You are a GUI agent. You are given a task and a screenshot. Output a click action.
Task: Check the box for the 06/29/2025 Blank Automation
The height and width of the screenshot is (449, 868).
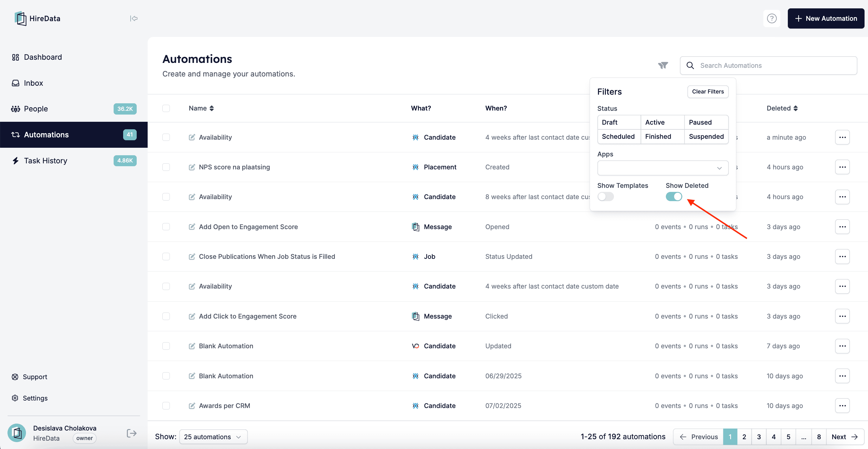click(x=166, y=376)
